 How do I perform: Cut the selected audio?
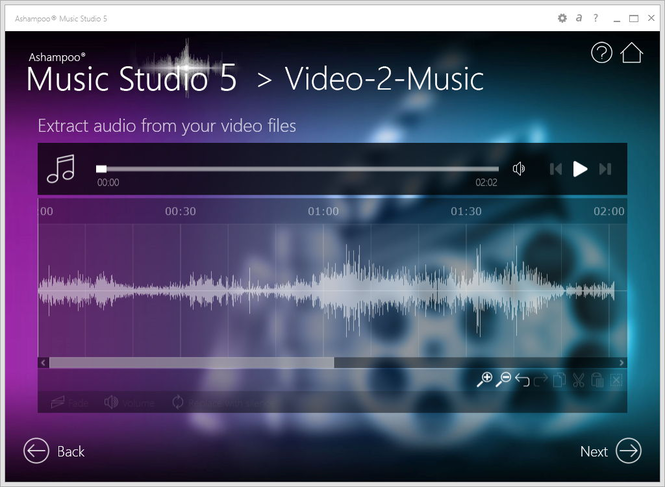tap(578, 380)
